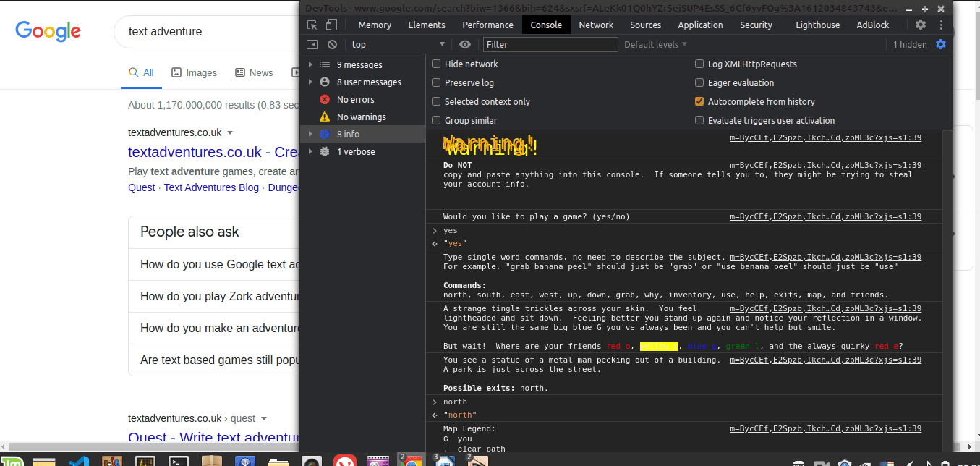This screenshot has width=980, height=466.
Task: Launch Visual Studio Code from the taskbar
Action: (79, 461)
